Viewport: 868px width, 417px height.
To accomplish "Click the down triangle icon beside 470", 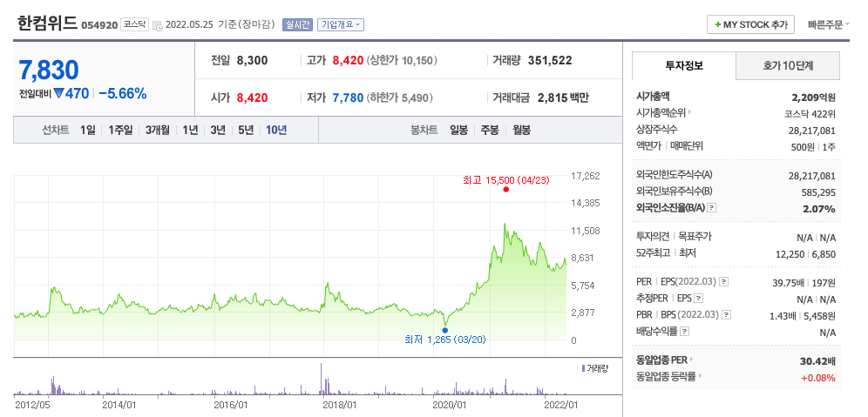I will pyautogui.click(x=58, y=94).
